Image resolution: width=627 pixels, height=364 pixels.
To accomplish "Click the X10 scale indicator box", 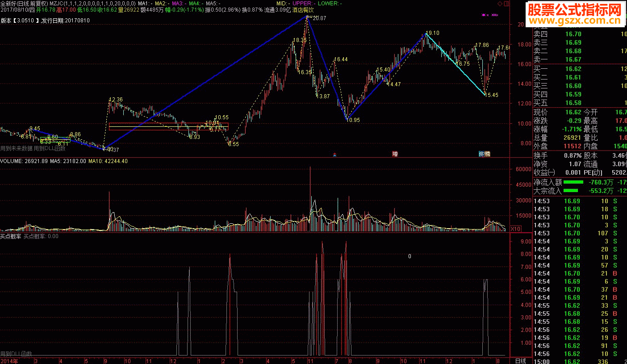I will [516, 229].
